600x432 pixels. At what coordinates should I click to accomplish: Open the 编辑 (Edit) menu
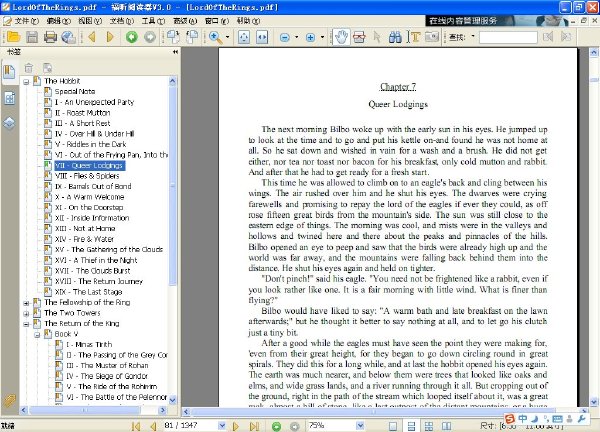(58, 21)
